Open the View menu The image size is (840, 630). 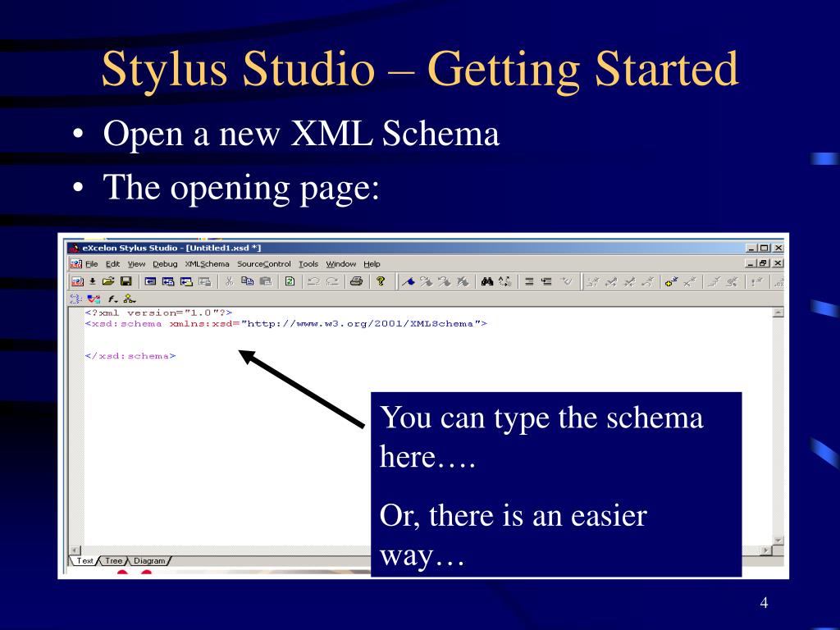[136, 264]
